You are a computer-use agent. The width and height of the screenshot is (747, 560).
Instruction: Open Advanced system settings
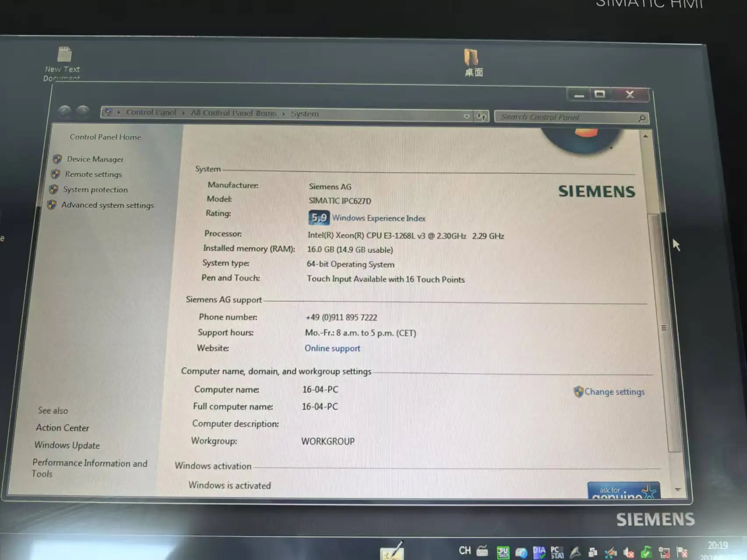click(x=108, y=205)
